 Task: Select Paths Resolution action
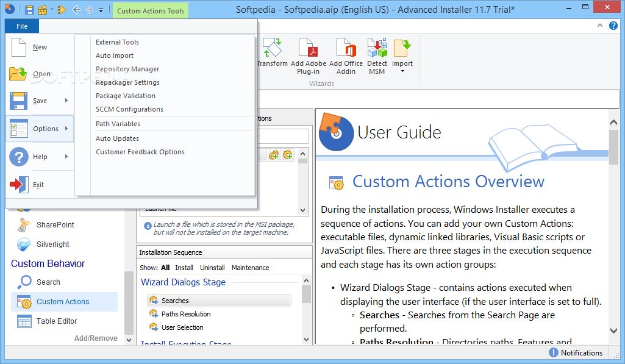pos(186,314)
